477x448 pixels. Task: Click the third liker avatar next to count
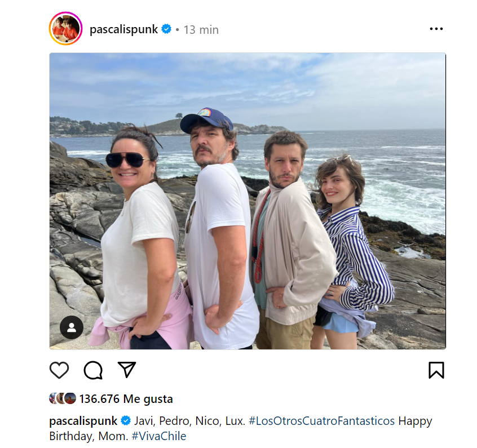[70, 398]
